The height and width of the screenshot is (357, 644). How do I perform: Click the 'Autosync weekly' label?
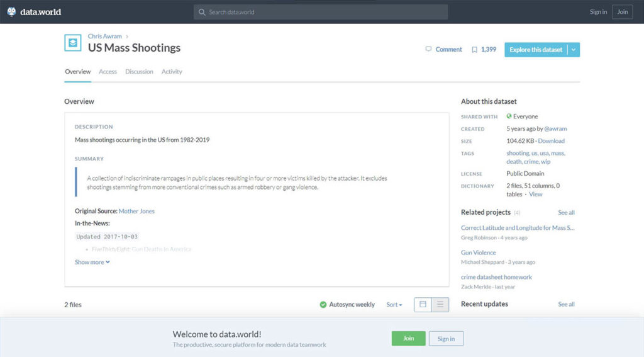352,305
